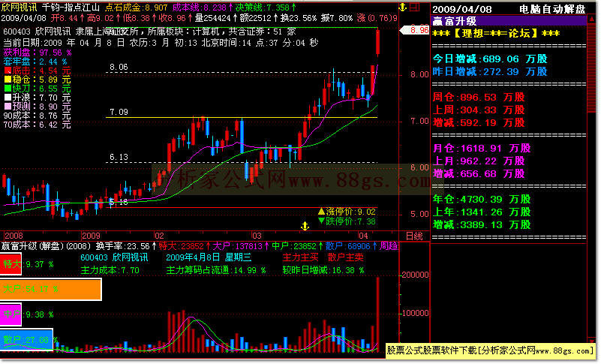Click the 涨停价:9.02 label

[350, 212]
